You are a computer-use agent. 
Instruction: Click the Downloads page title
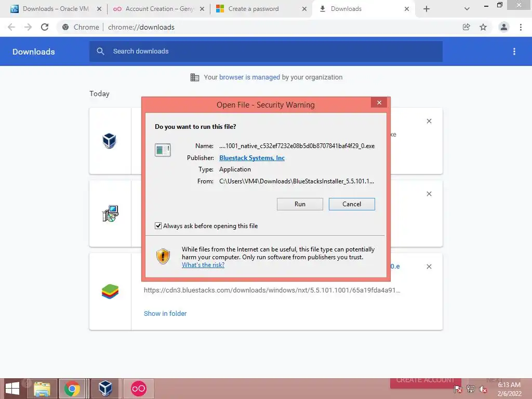tap(34, 51)
